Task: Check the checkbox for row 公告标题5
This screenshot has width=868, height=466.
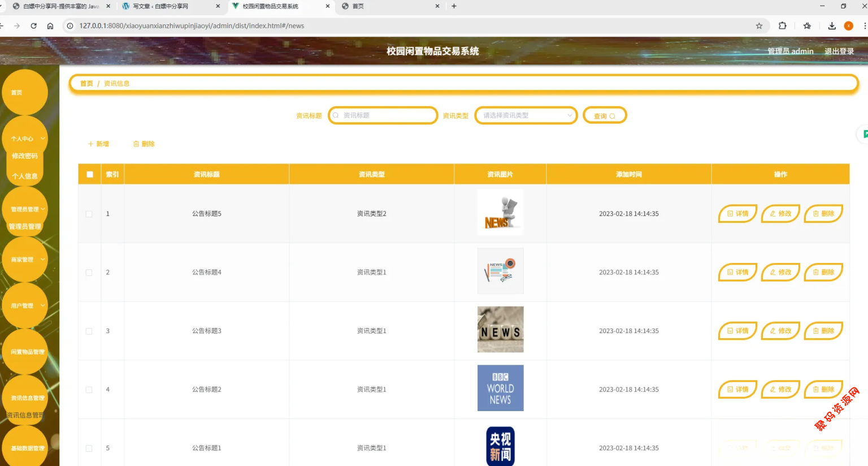Action: [89, 214]
